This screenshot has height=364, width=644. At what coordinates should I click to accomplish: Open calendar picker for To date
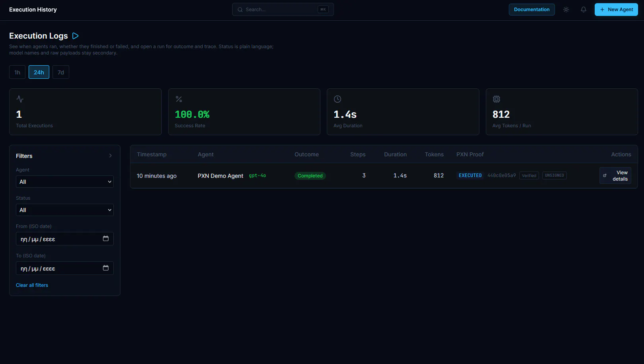[x=106, y=268]
